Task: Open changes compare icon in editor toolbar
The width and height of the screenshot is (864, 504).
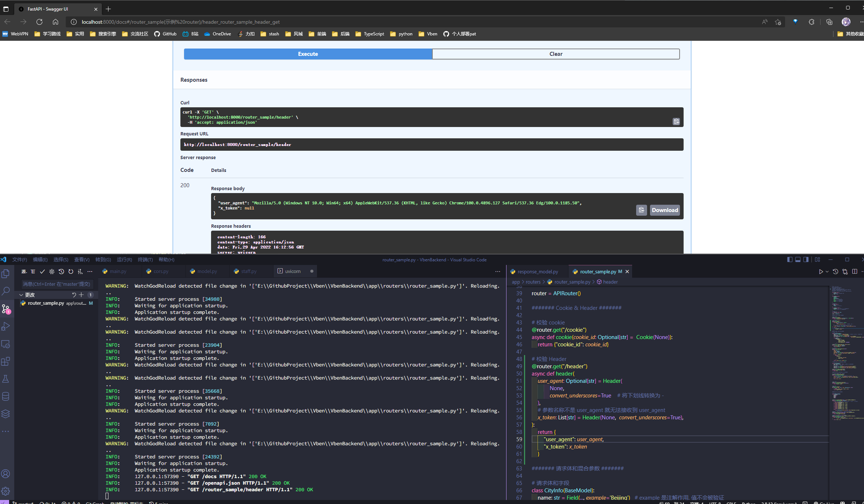Action: (845, 272)
